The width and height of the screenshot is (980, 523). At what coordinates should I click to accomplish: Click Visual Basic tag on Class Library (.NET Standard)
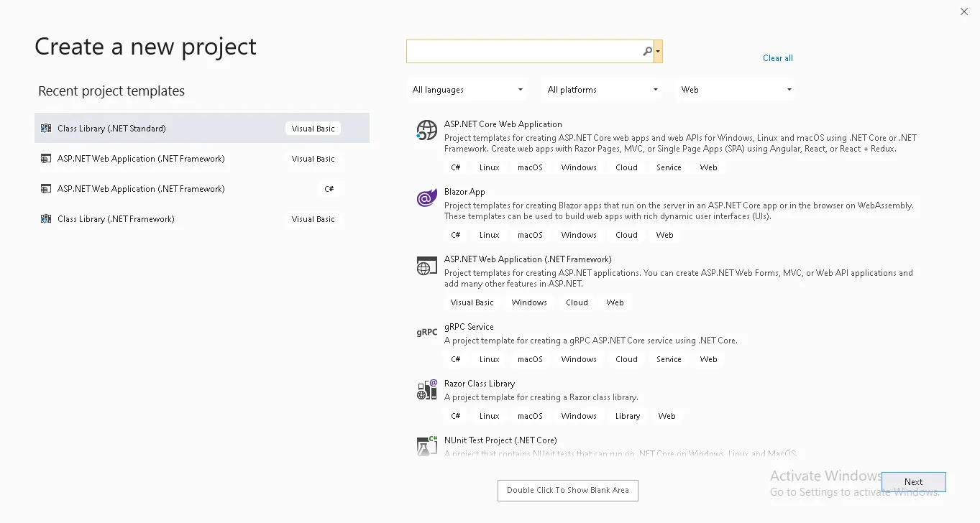click(313, 129)
